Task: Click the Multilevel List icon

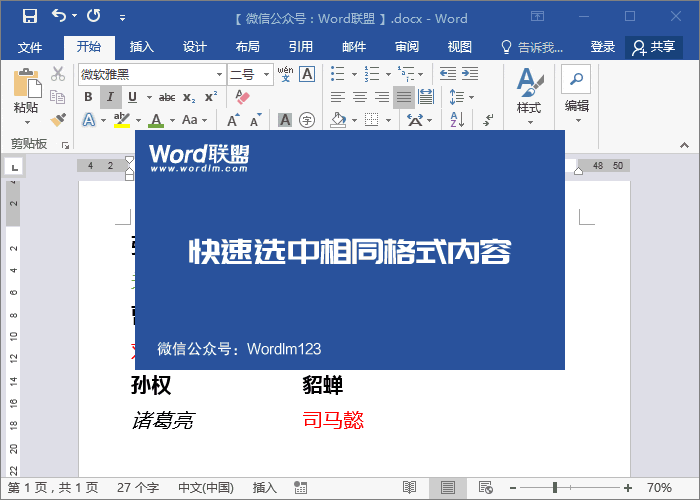Action: click(406, 74)
